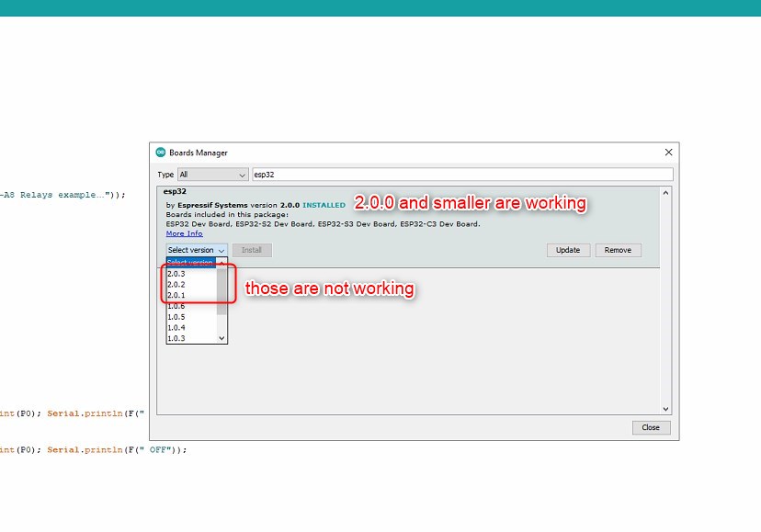Expand the Select version dropdown
The width and height of the screenshot is (761, 532).
pos(197,250)
